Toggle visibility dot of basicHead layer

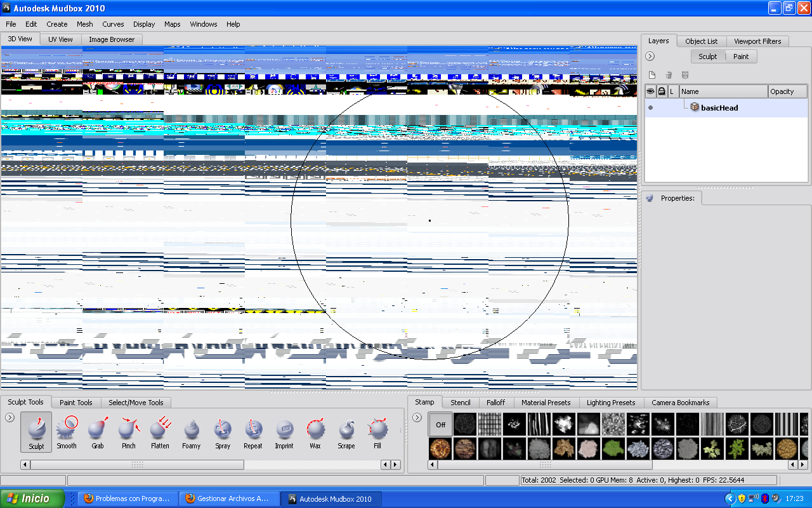pos(650,108)
